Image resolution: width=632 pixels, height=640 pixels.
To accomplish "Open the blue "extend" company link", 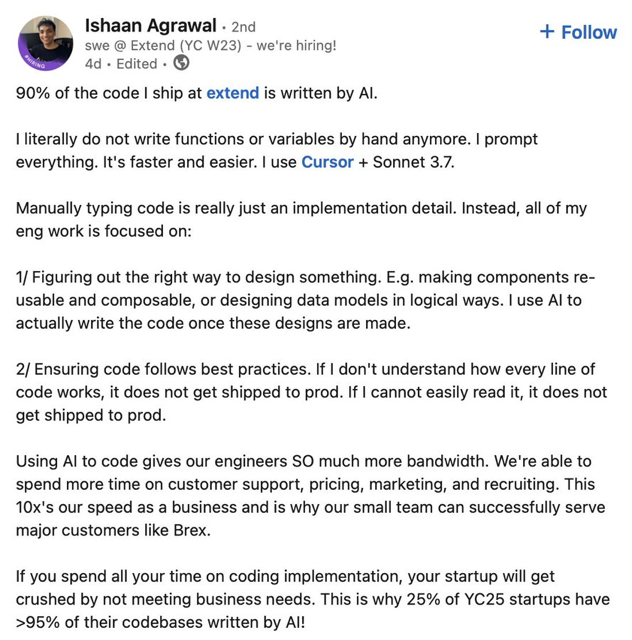I will point(232,93).
